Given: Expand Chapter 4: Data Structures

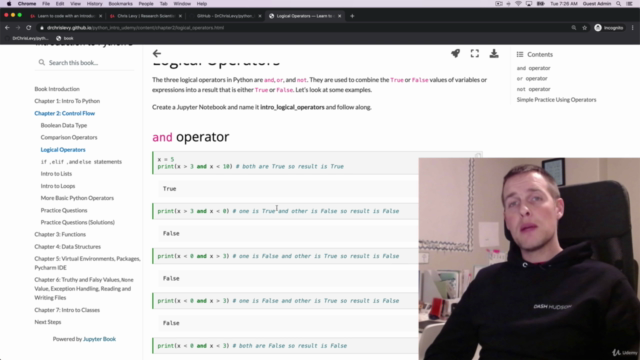Looking at the screenshot, I should point(67,247).
